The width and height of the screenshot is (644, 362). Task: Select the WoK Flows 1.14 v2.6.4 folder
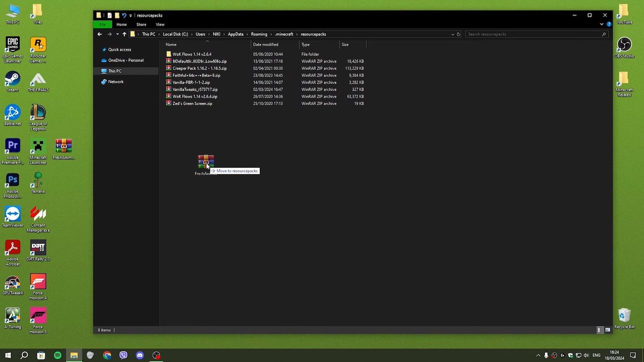192,54
